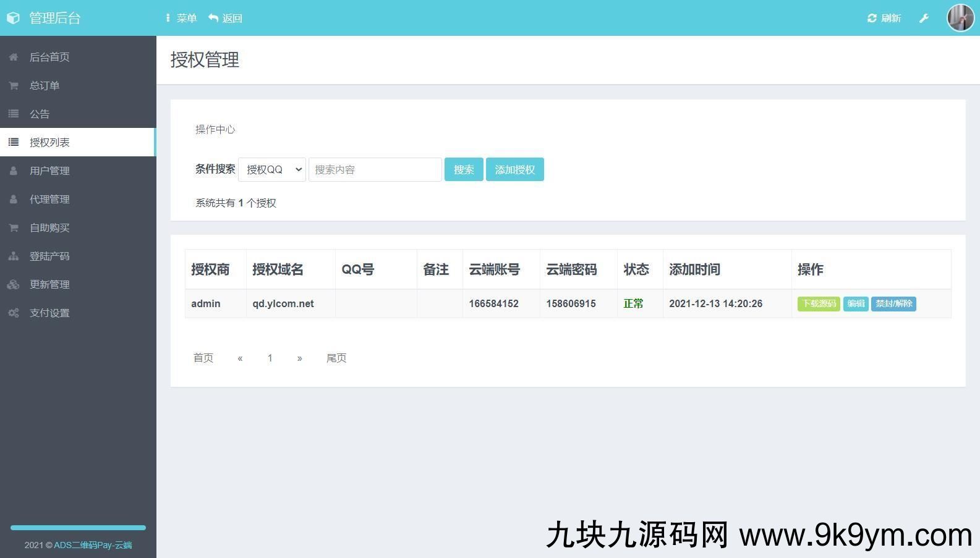Focus the 搜索内容 input field

coord(375,169)
